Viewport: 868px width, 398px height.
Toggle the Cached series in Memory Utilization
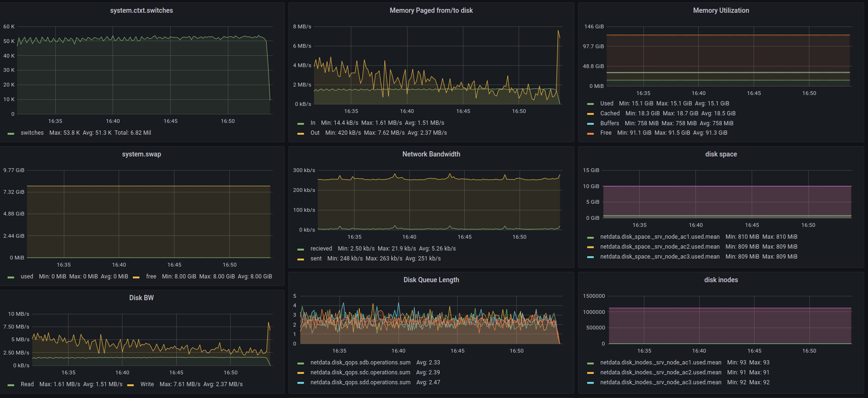click(609, 113)
